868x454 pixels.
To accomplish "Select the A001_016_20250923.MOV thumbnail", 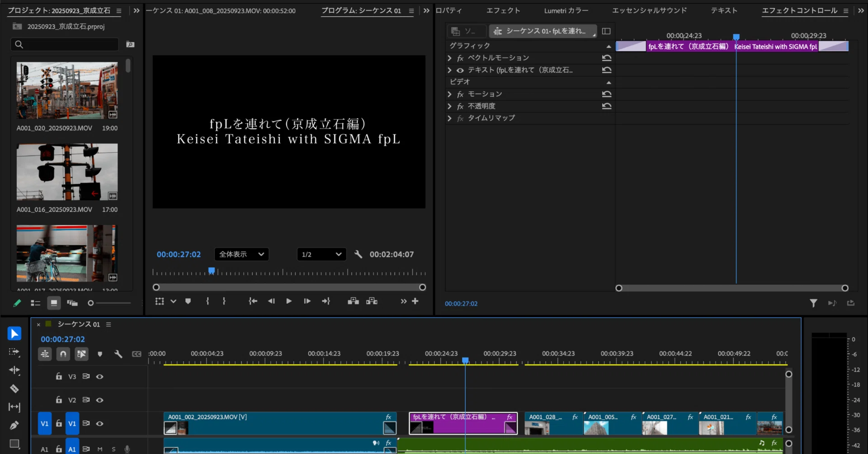I will [x=67, y=172].
